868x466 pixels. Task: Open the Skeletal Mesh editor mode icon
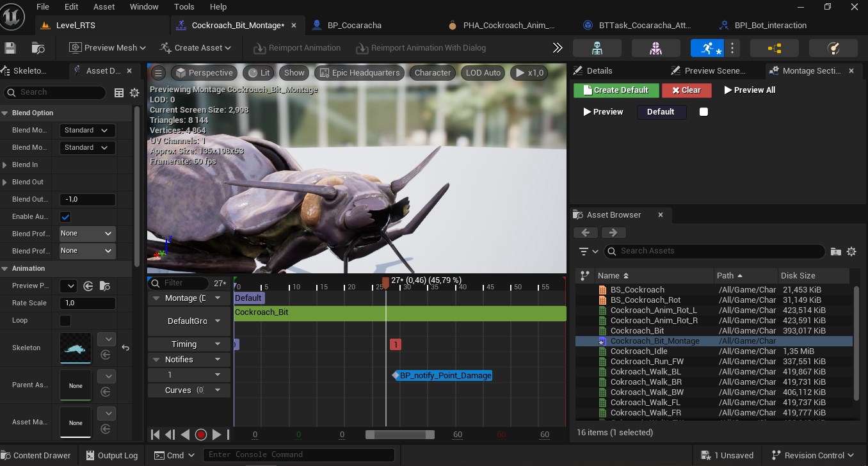pyautogui.click(x=655, y=48)
